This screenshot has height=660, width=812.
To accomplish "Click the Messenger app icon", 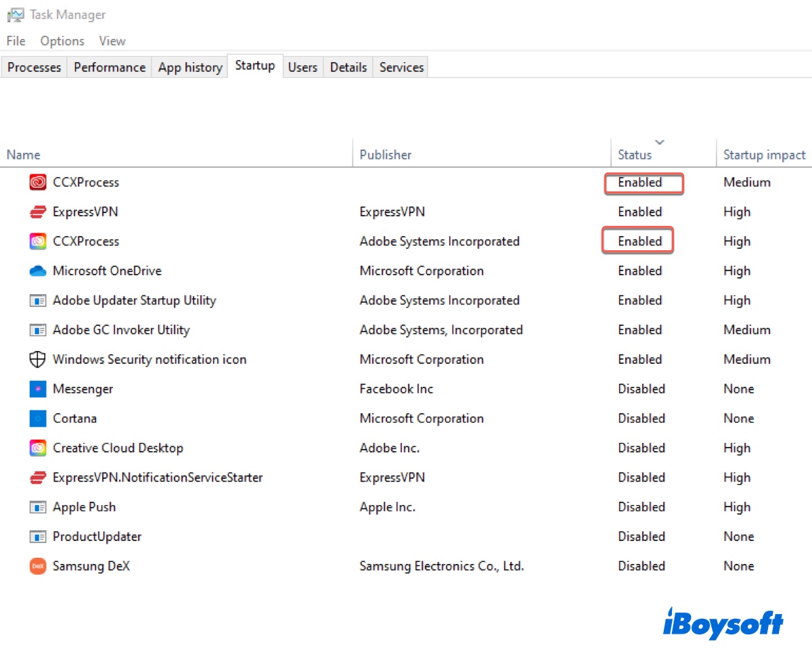I will click(x=38, y=389).
